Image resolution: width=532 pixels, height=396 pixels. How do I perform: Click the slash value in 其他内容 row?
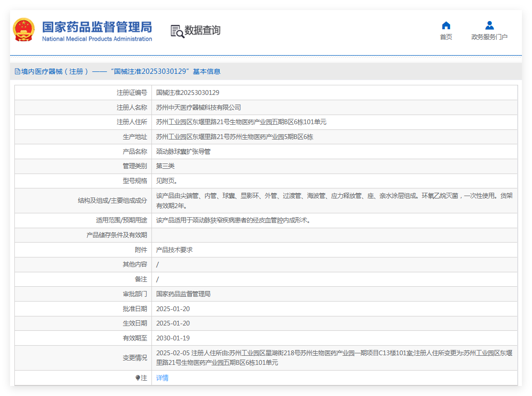[x=157, y=265]
